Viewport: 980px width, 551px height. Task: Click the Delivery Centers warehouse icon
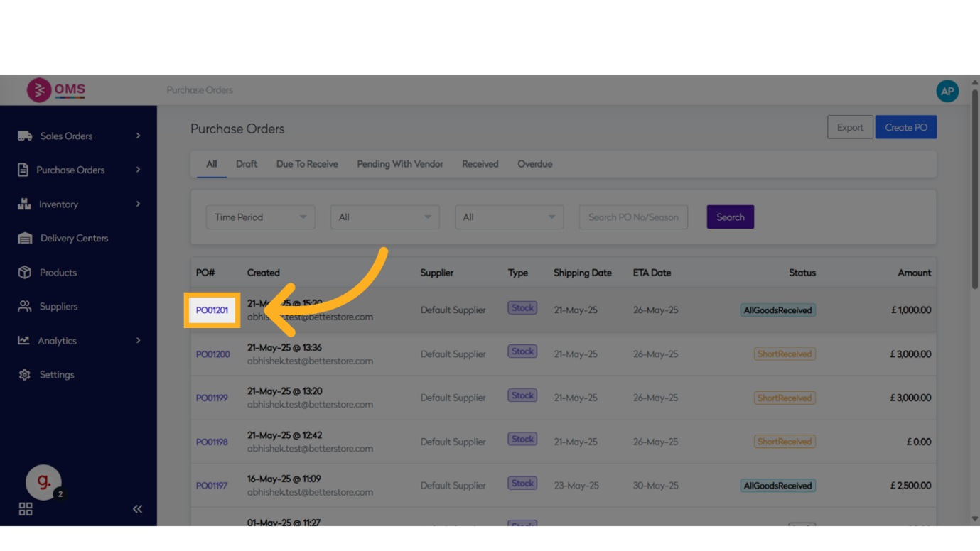point(25,239)
